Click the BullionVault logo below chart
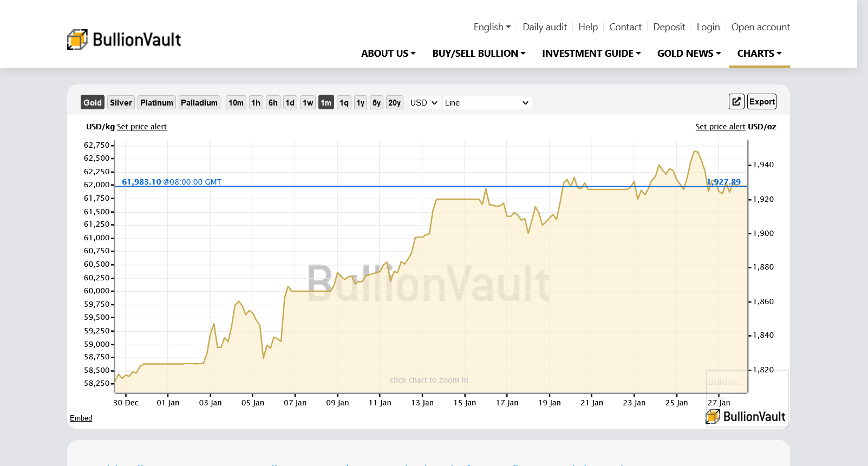868x466 pixels. click(746, 416)
